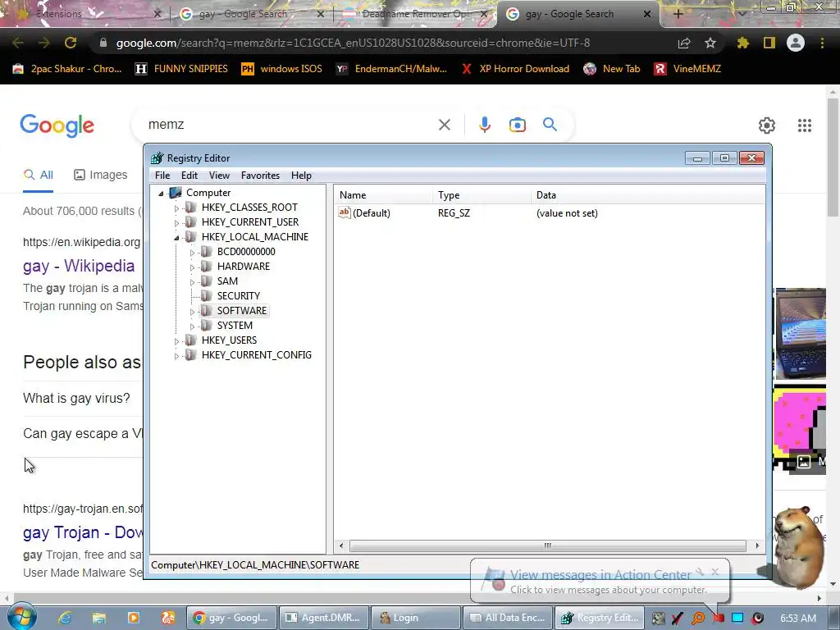Viewport: 840px width, 630px height.
Task: Open the XP Horror Download bookmark
Action: pos(515,69)
